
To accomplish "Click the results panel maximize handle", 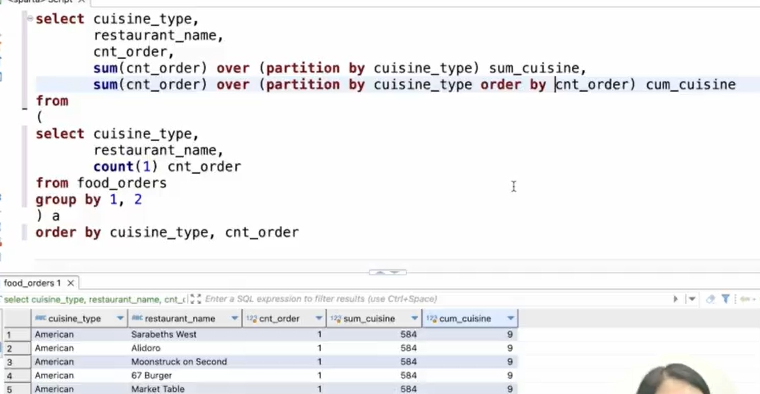I will tap(388, 272).
